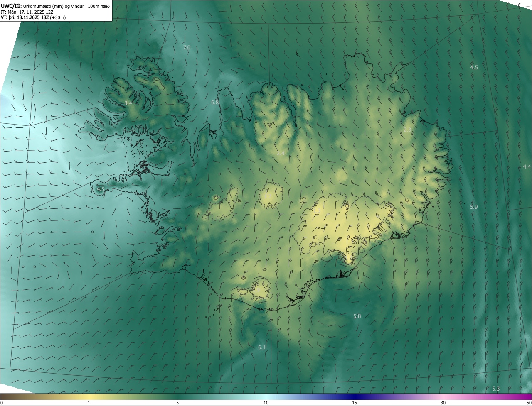The width and height of the screenshot is (532, 406).
Task: Click the 15 tick on the colour scale
Action: (x=355, y=403)
